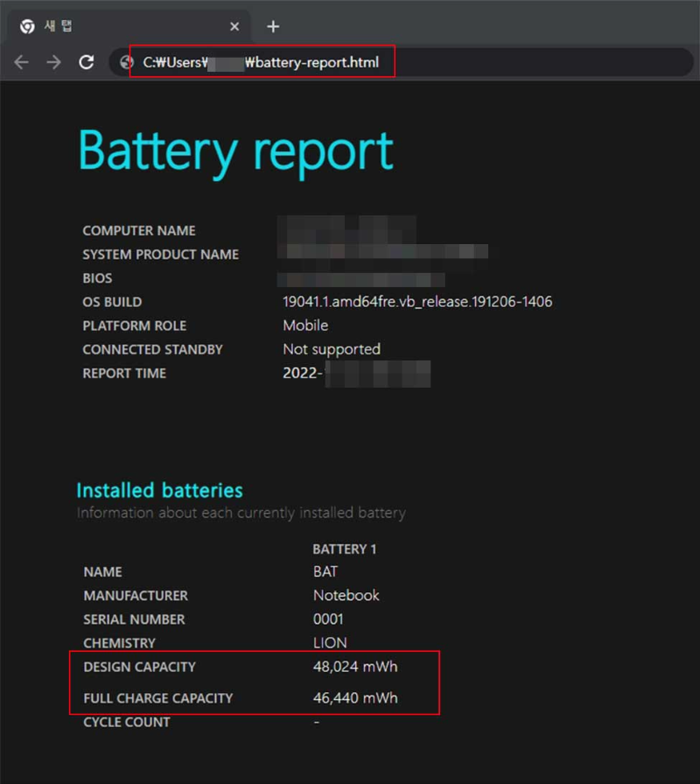
Task: Click the REPORT TIME label
Action: 124,373
